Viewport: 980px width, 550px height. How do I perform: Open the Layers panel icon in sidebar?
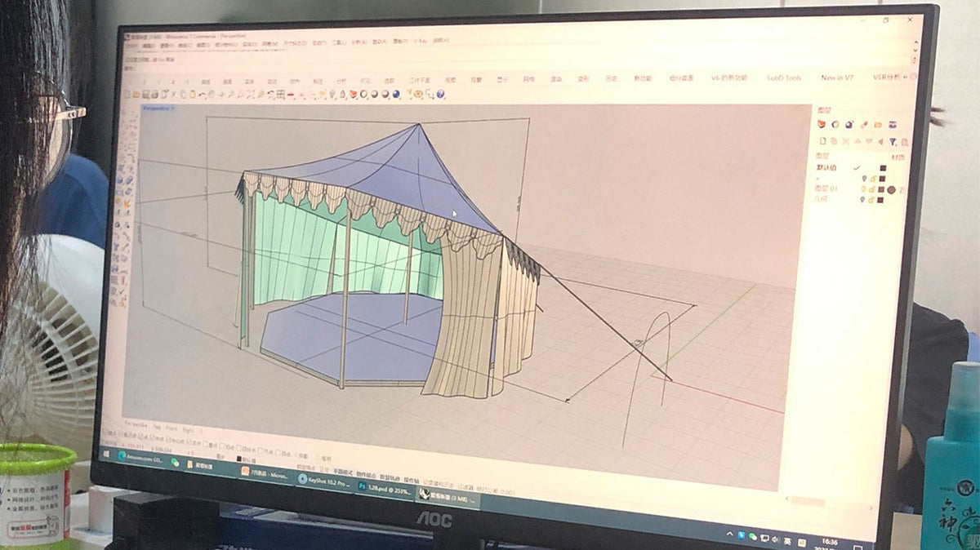click(x=822, y=124)
